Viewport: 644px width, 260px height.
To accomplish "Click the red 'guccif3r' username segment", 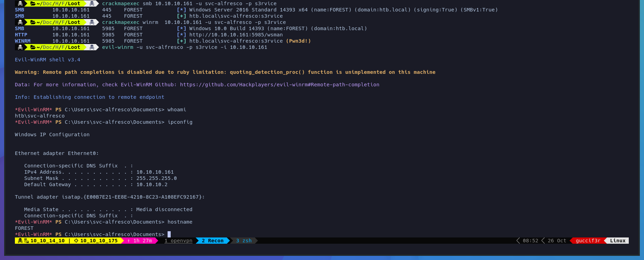I will 588,241.
